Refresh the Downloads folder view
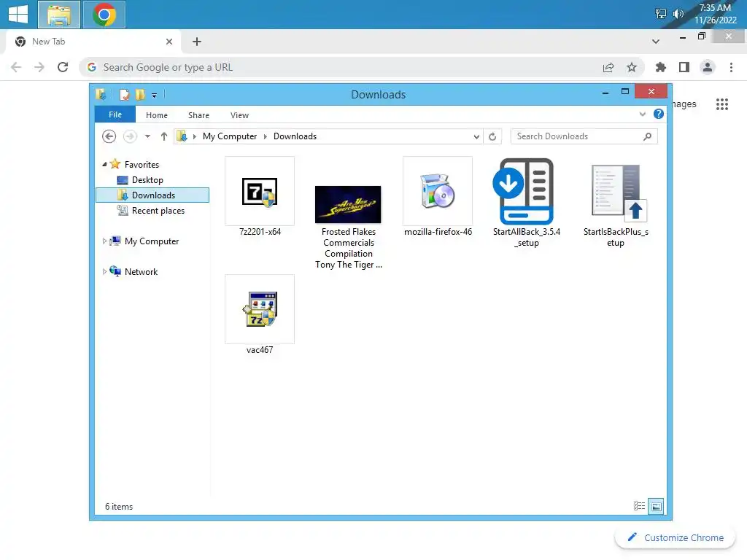The height and width of the screenshot is (560, 747). [492, 136]
